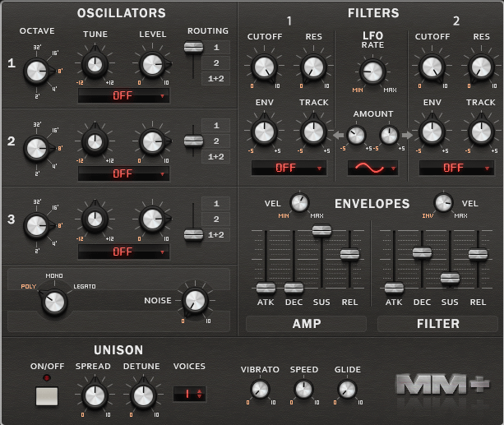The height and width of the screenshot is (425, 504).
Task: Click oscillator 2 routing slider handle
Action: 193,141
